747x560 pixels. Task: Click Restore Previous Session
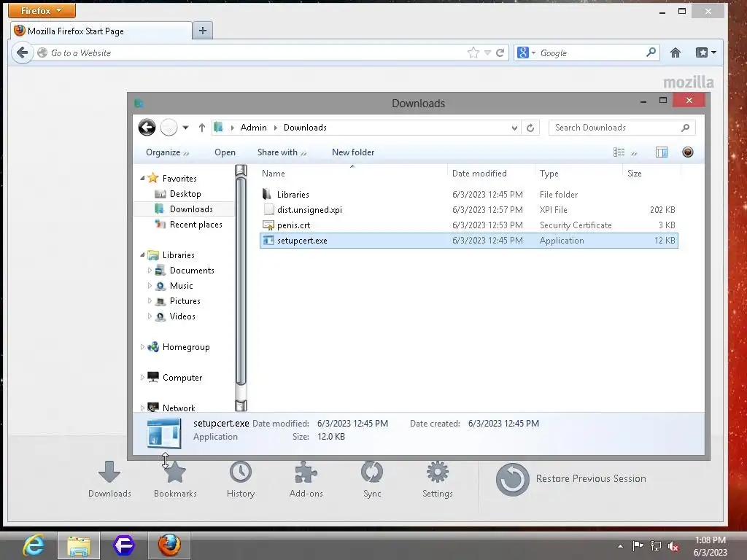pyautogui.click(x=571, y=479)
